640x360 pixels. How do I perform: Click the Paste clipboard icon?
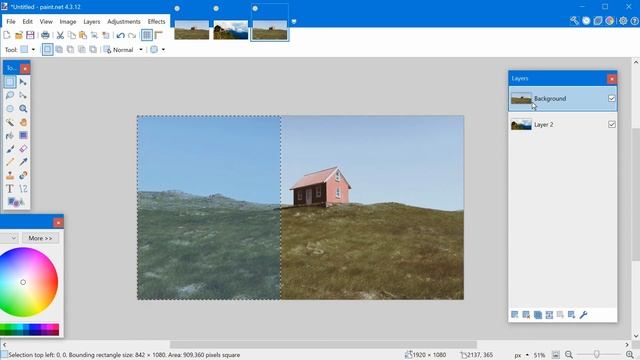tap(83, 36)
